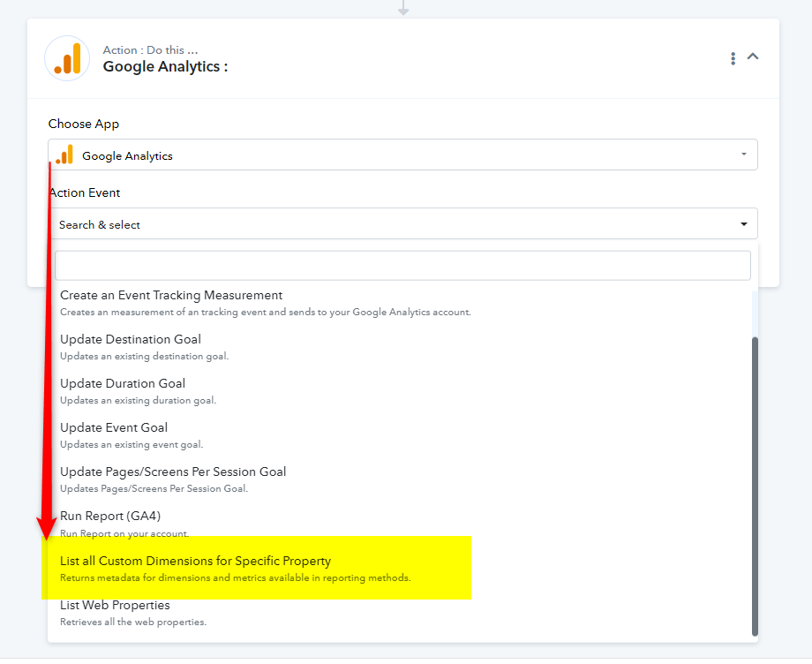Click the 'Google Analytics' text in Choose App
The width and height of the screenshot is (812, 664).
(x=127, y=156)
